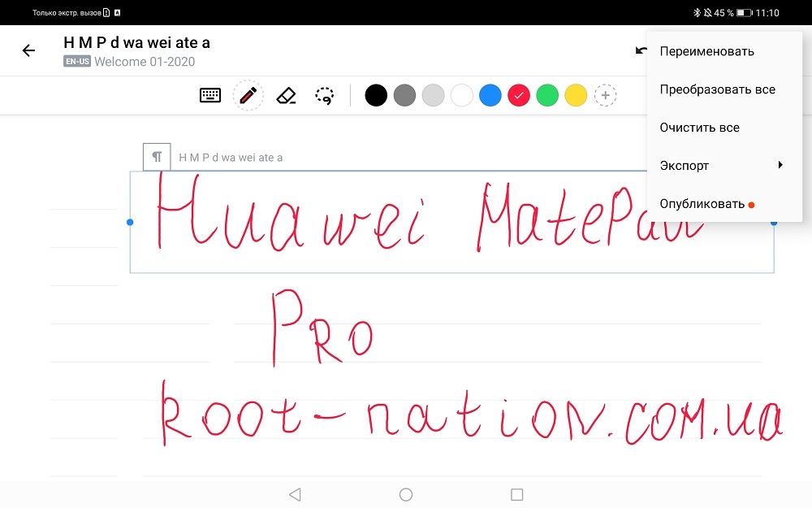Open the Экспорт submenu
Image resolution: width=812 pixels, height=508 pixels.
point(724,165)
